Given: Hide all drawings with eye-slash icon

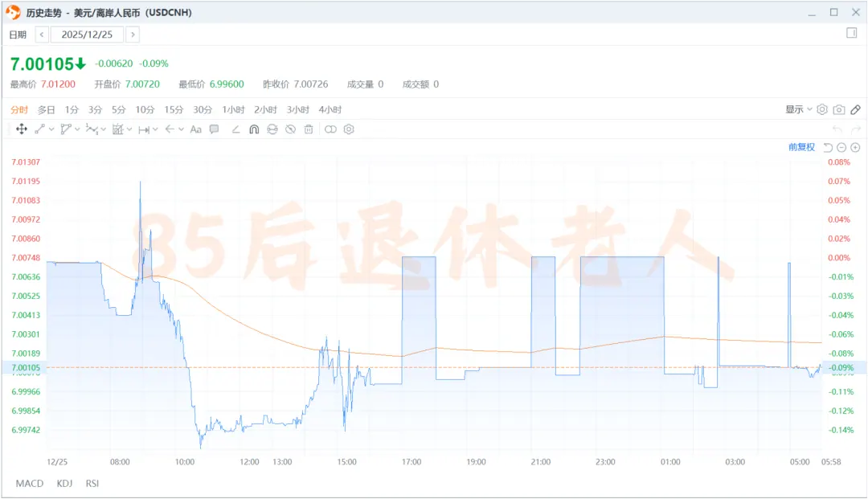Looking at the screenshot, I should pyautogui.click(x=291, y=129).
